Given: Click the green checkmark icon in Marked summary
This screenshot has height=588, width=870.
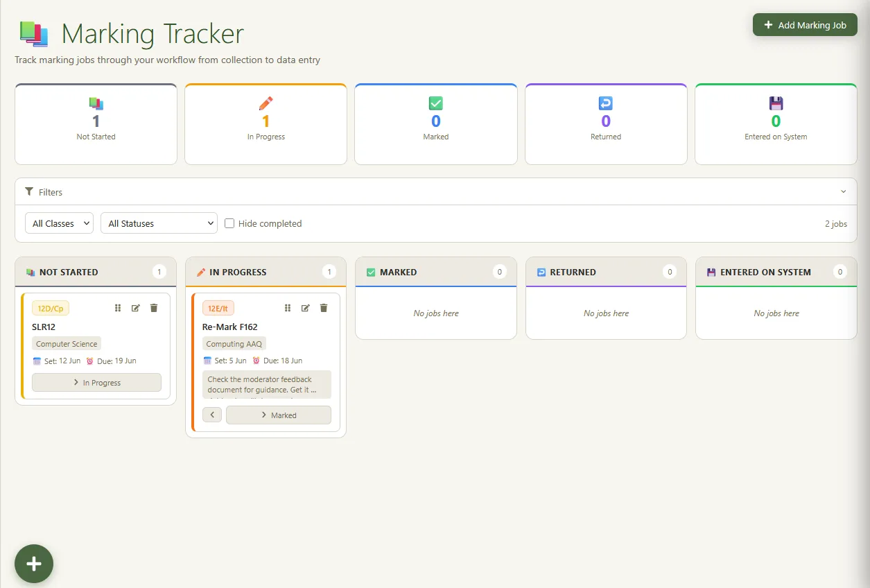Looking at the screenshot, I should coord(436,103).
